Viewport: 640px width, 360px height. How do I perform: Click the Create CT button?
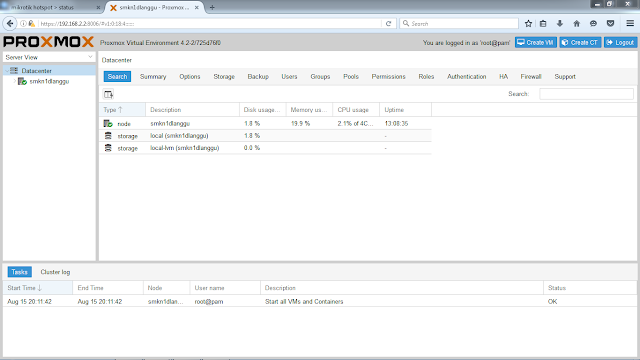pyautogui.click(x=580, y=42)
